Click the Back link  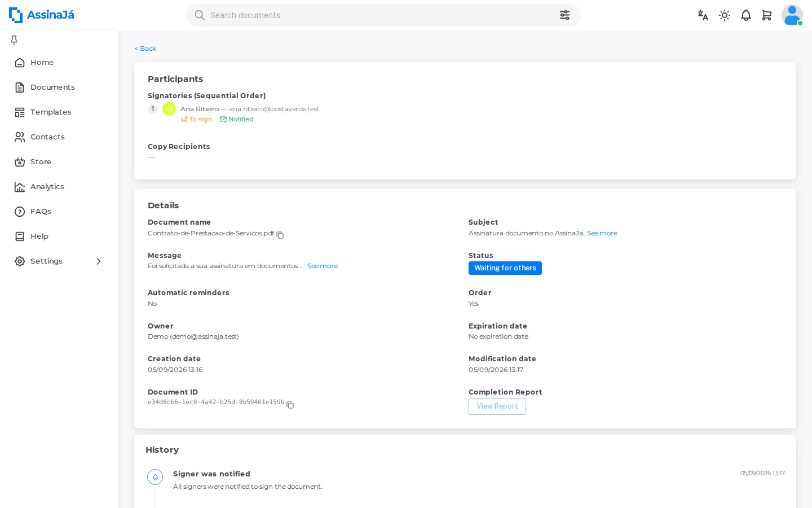point(145,49)
